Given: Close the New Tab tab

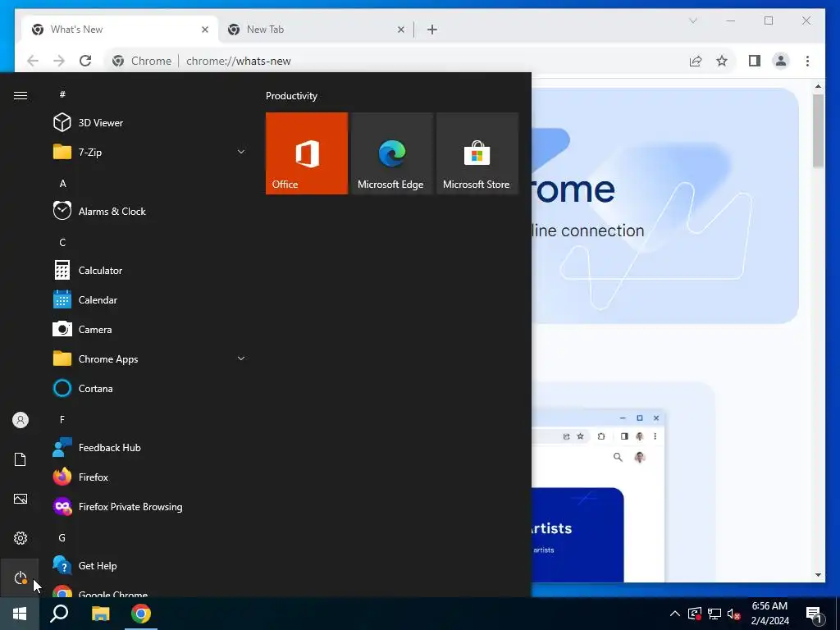Looking at the screenshot, I should [400, 30].
